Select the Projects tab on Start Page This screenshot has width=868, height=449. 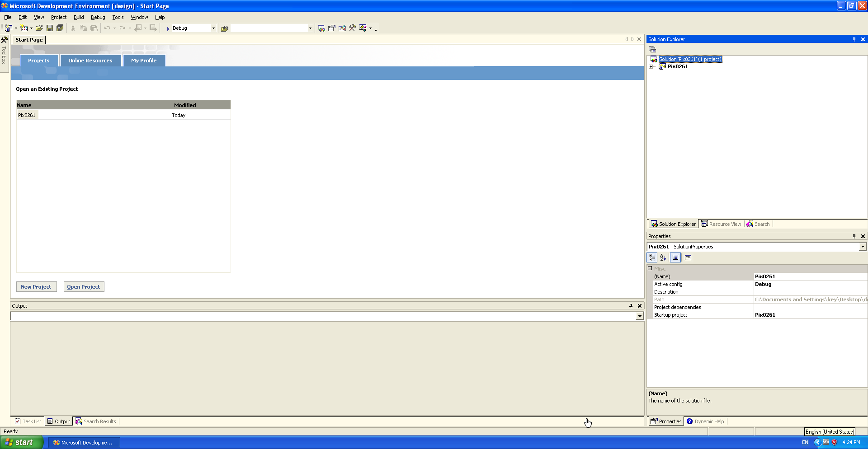(x=39, y=61)
